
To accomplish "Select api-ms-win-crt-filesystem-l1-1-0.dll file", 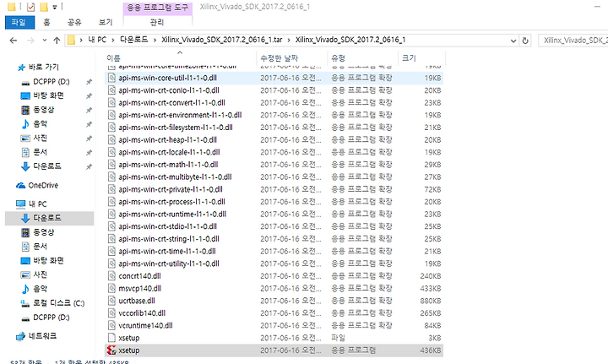I will pos(274,128).
